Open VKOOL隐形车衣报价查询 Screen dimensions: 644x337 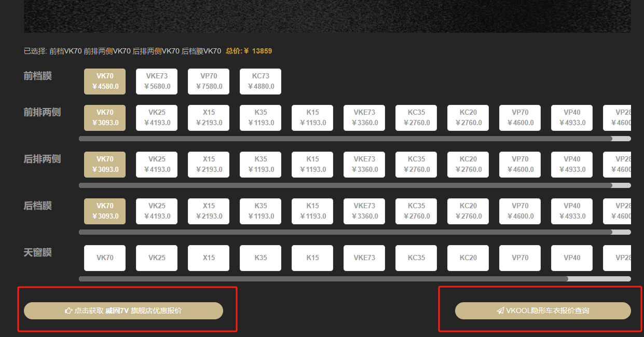543,311
